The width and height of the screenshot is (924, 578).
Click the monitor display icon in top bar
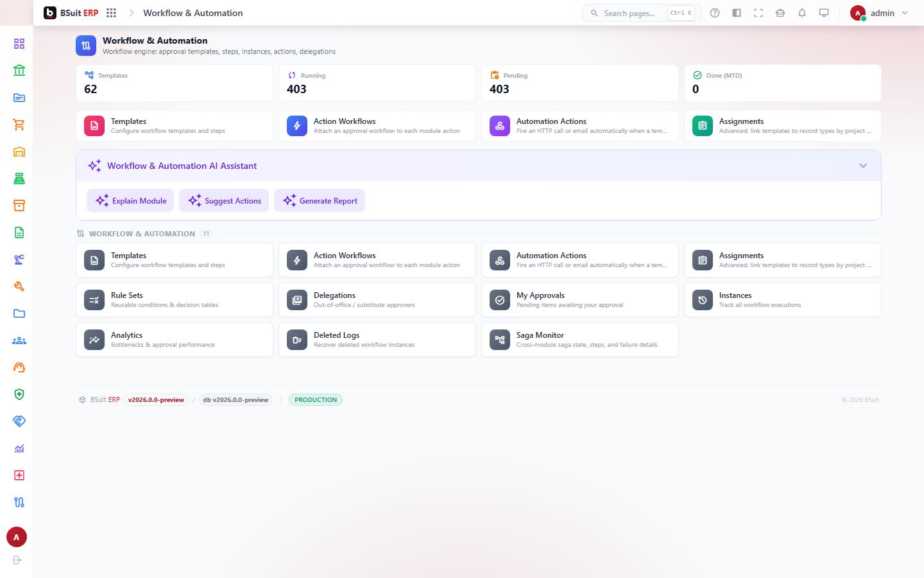coord(824,13)
